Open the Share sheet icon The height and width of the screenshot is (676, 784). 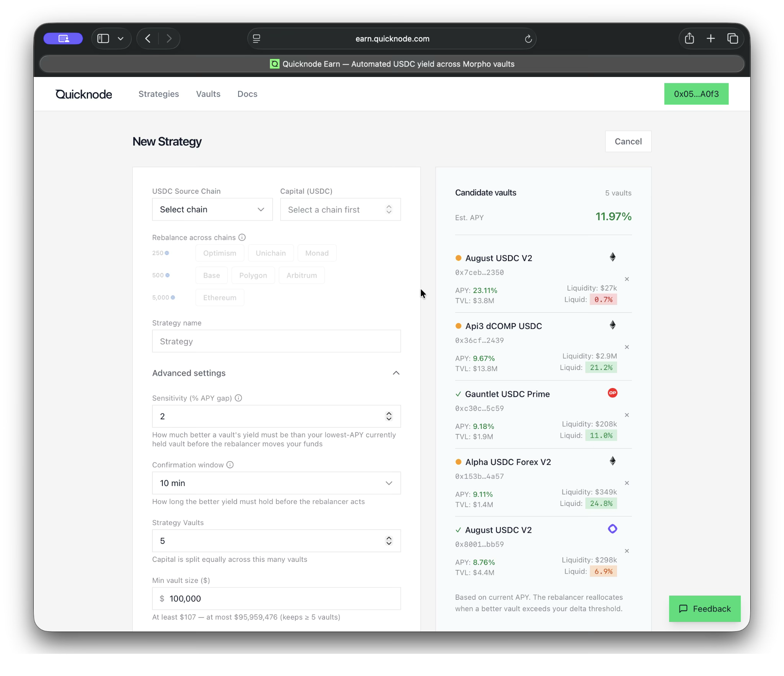point(689,38)
